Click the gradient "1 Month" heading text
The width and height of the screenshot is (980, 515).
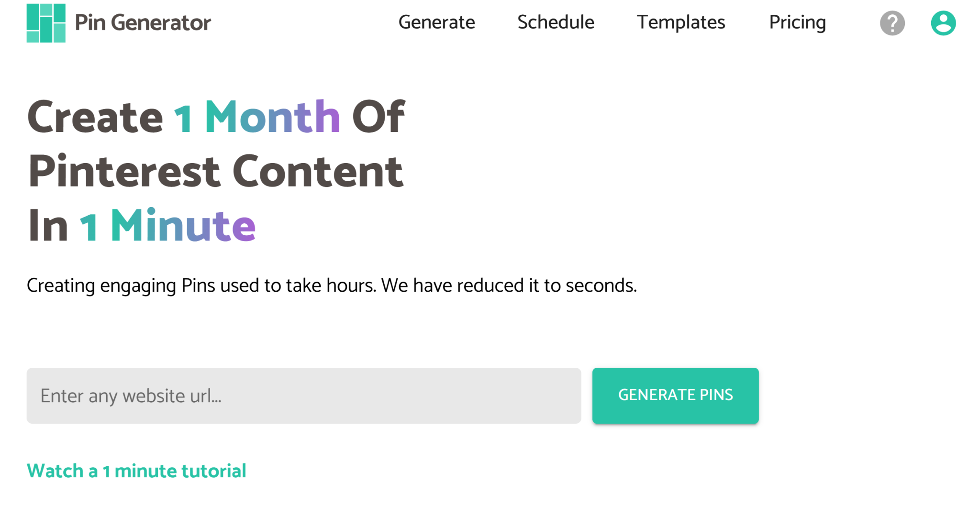pyautogui.click(x=257, y=117)
